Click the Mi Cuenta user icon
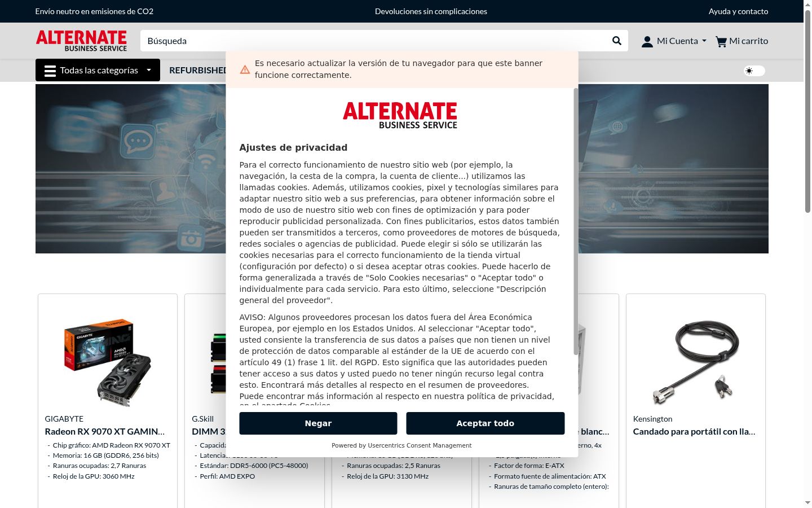The image size is (812, 508). pyautogui.click(x=647, y=41)
